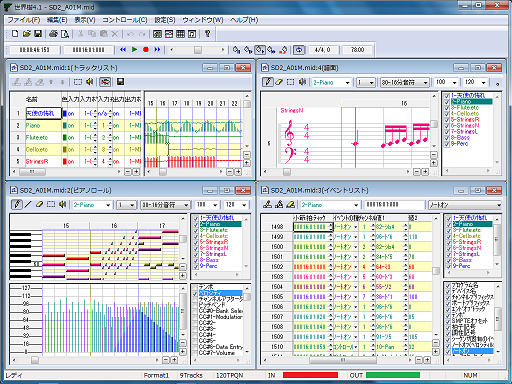
Task: Show track list window icon in main toolbar
Action: pyautogui.click(x=158, y=34)
